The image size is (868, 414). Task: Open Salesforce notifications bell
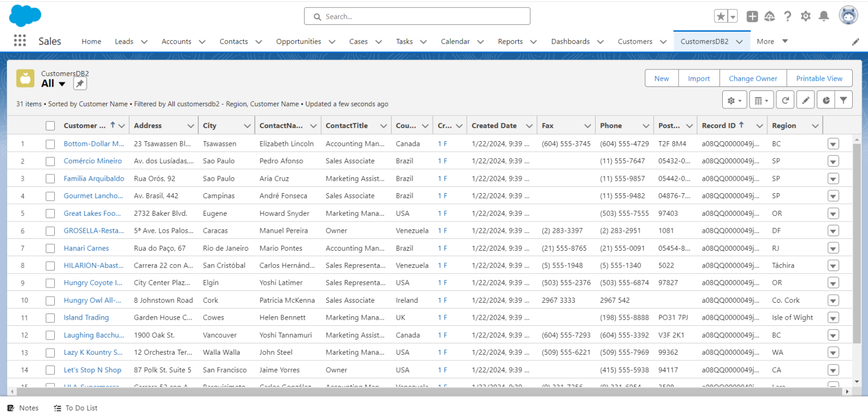pos(823,16)
